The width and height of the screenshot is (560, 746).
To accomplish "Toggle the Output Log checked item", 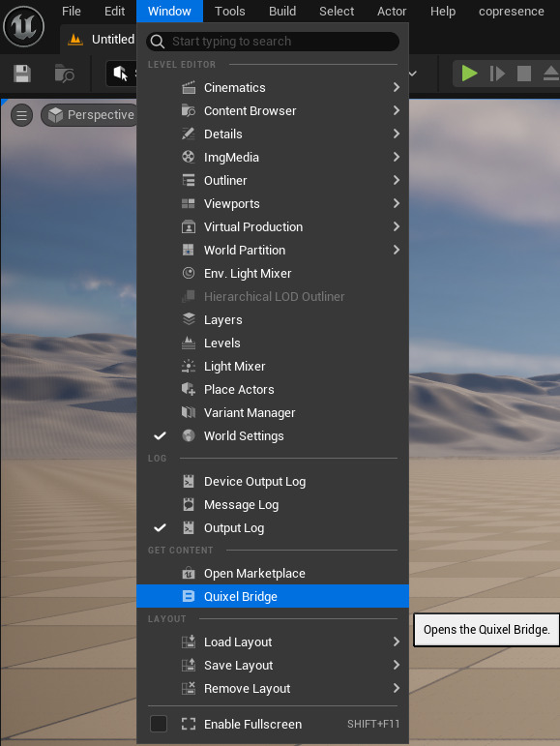I will 273,528.
